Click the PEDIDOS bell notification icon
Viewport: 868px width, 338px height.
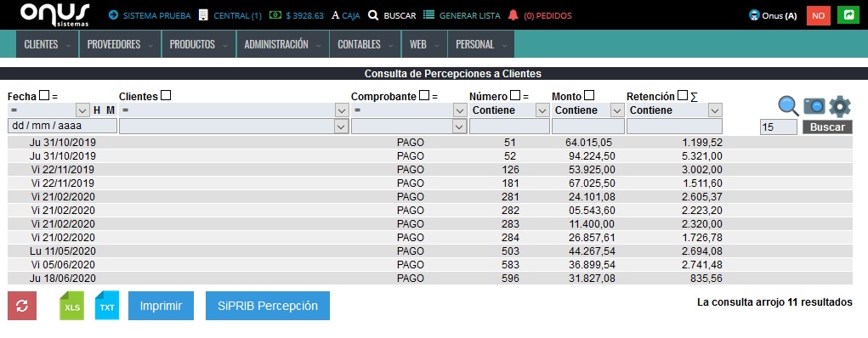(513, 15)
